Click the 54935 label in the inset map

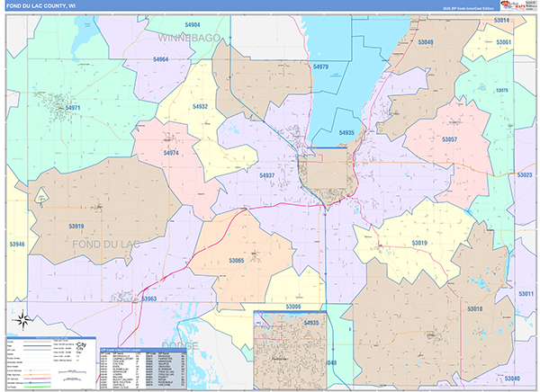click(311, 322)
